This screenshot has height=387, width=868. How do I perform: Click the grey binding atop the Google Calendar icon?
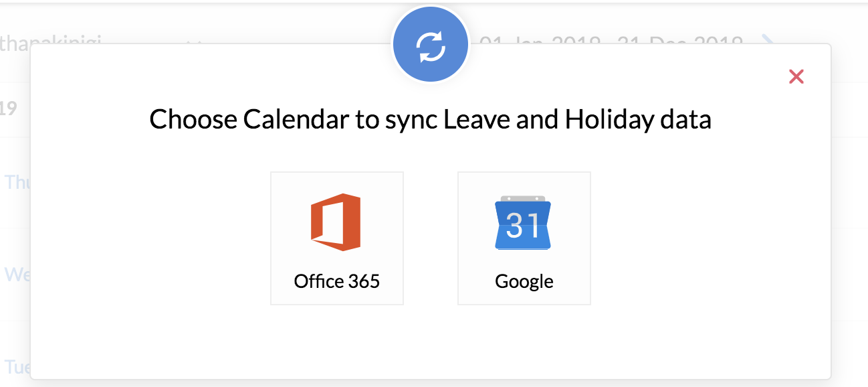(523, 199)
